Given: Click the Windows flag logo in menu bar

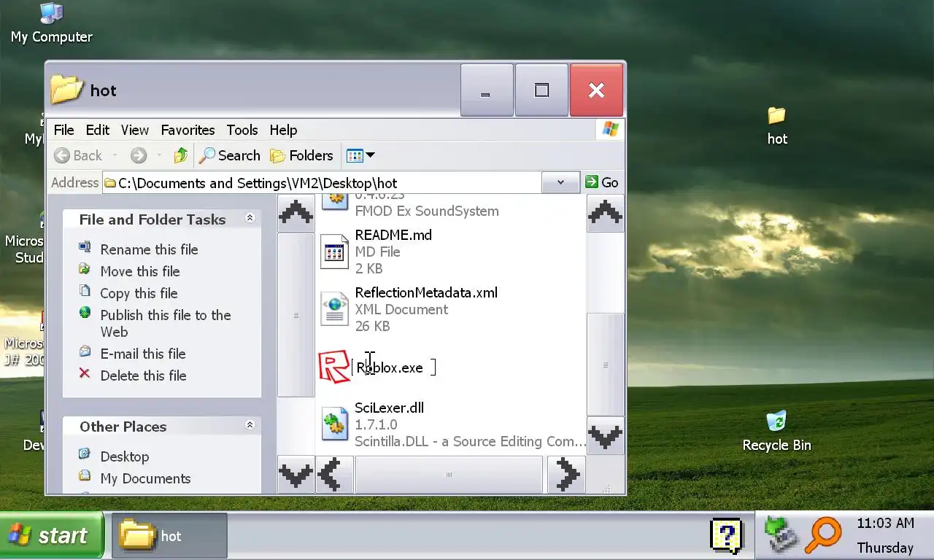Looking at the screenshot, I should (x=610, y=130).
